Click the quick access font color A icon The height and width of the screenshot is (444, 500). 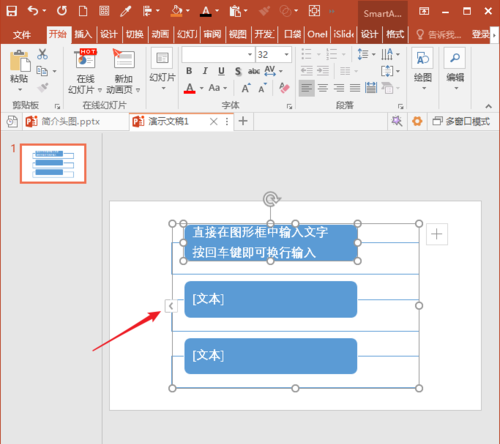pyautogui.click(x=206, y=11)
